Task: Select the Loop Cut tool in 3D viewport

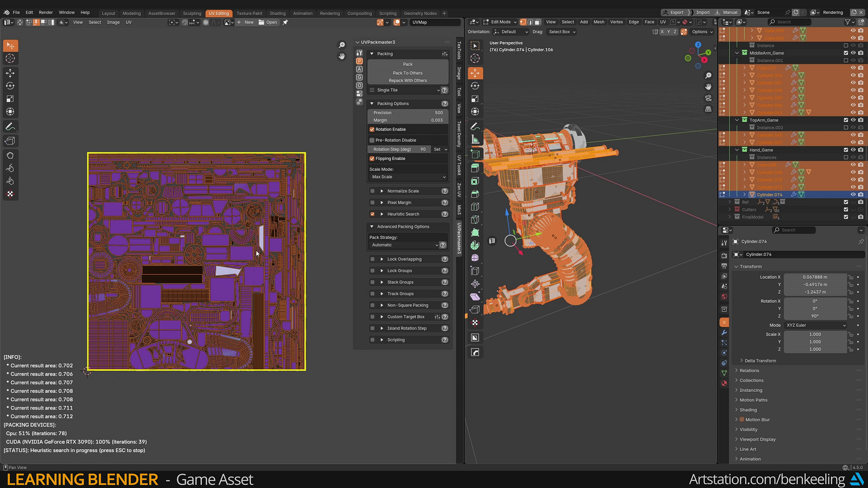Action: [x=475, y=206]
